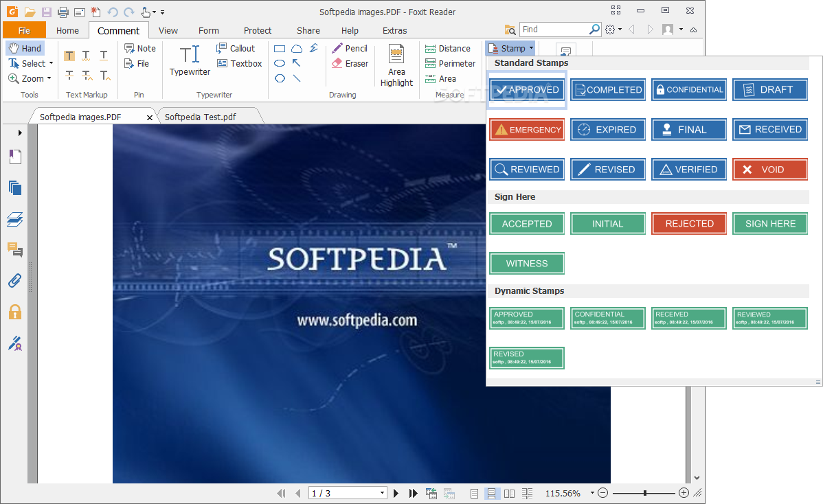The height and width of the screenshot is (504, 823).
Task: Switch to the Protect ribbon tab
Action: [257, 30]
